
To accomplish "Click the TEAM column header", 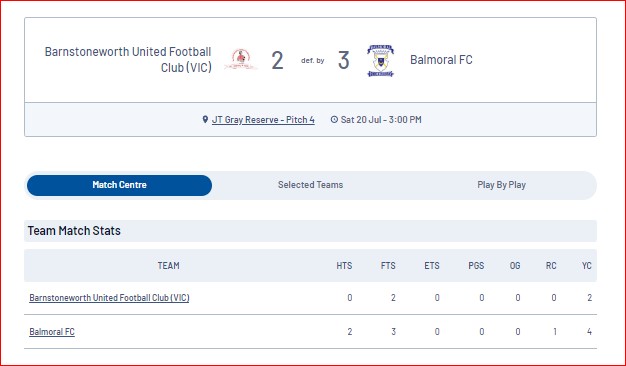I will (168, 266).
